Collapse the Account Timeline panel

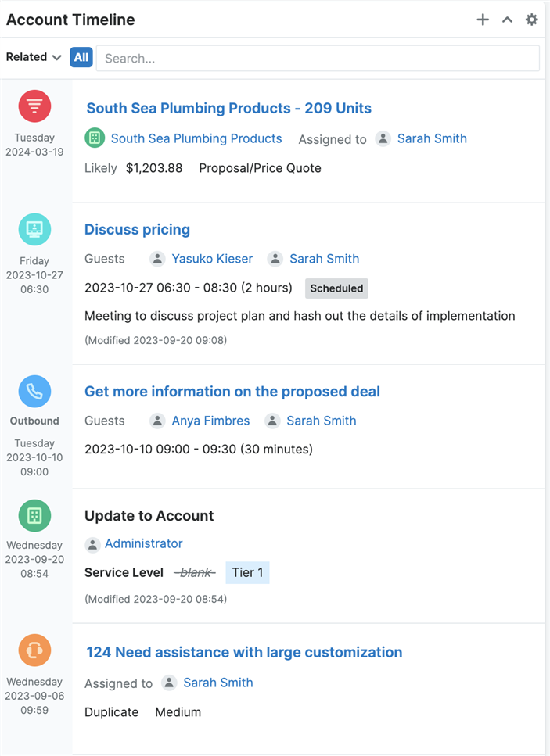(x=507, y=20)
